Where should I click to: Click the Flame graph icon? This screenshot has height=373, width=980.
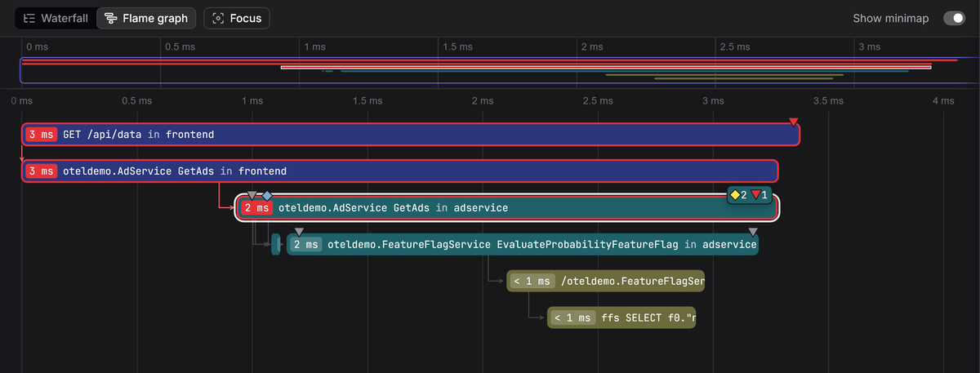[x=111, y=18]
